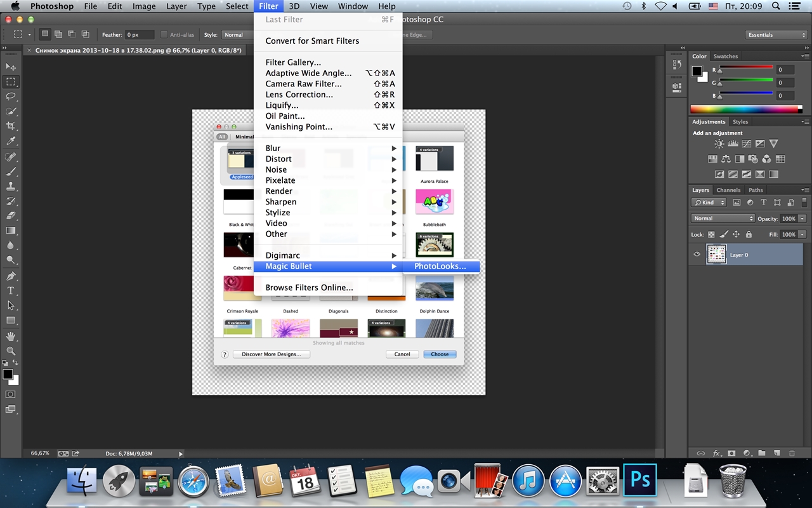Expand the Stylize submenu
Image resolution: width=812 pixels, height=508 pixels.
pos(328,213)
